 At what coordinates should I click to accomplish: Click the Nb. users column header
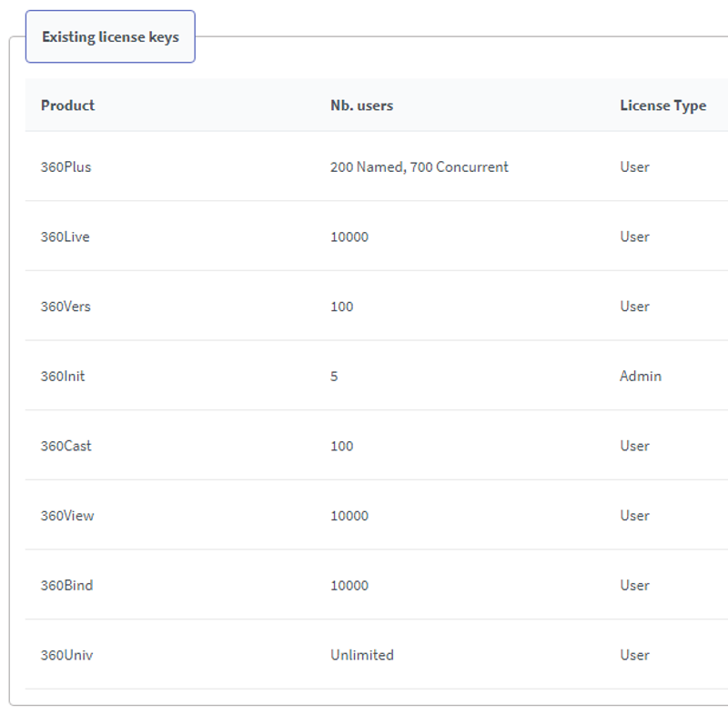[x=361, y=106]
